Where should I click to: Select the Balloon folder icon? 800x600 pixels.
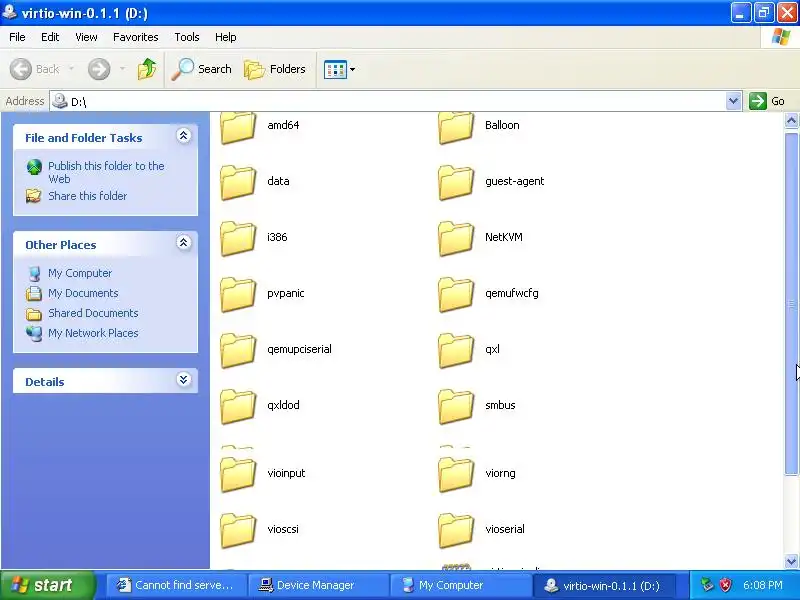click(x=456, y=128)
